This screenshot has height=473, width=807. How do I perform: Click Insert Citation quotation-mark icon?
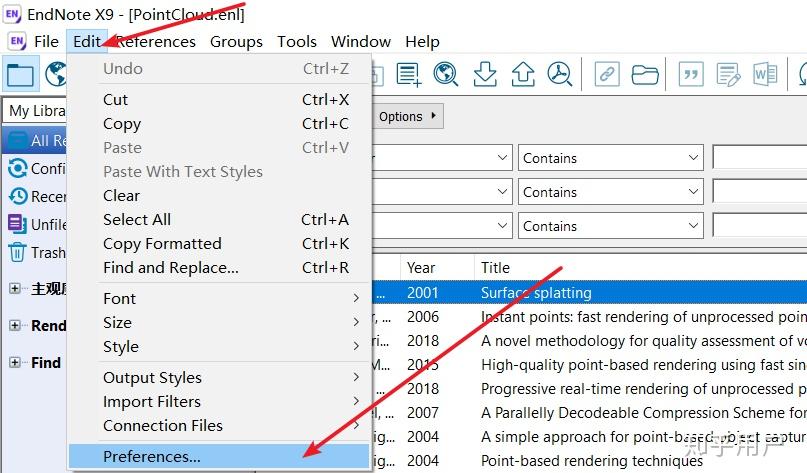pyautogui.click(x=691, y=75)
